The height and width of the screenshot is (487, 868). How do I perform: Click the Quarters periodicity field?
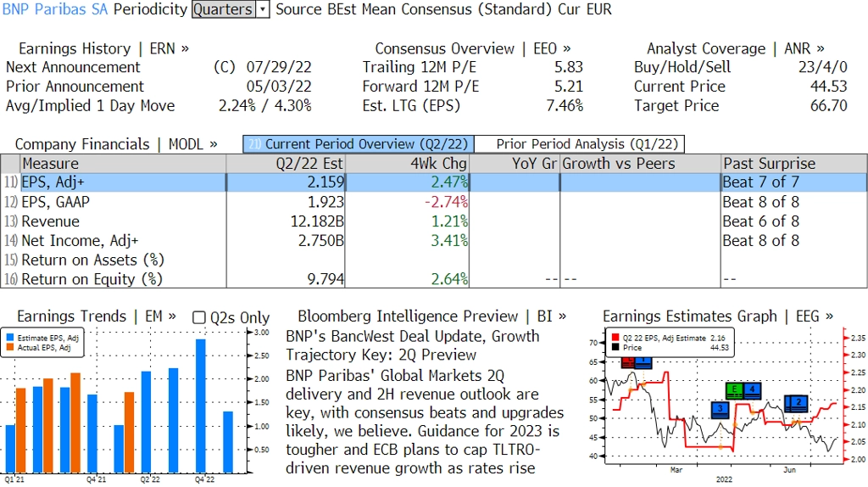(x=224, y=9)
